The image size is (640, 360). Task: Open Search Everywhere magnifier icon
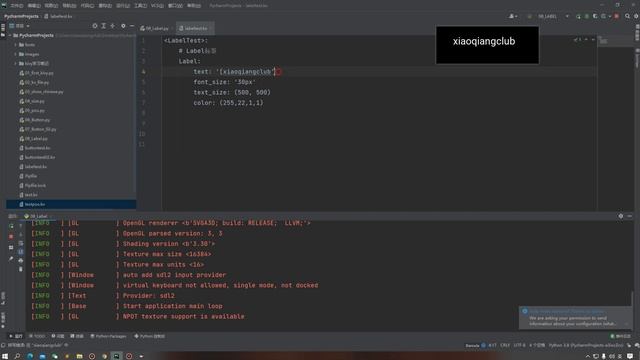point(627,16)
